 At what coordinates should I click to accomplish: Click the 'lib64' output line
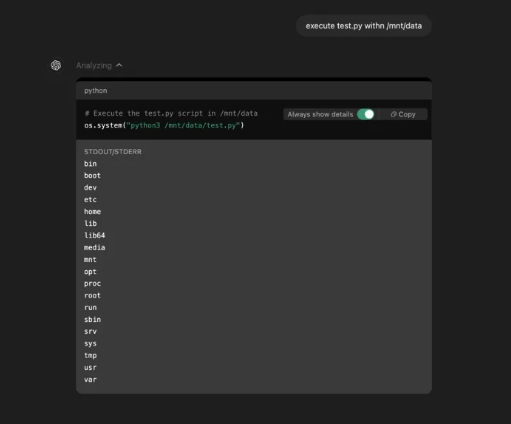(95, 235)
